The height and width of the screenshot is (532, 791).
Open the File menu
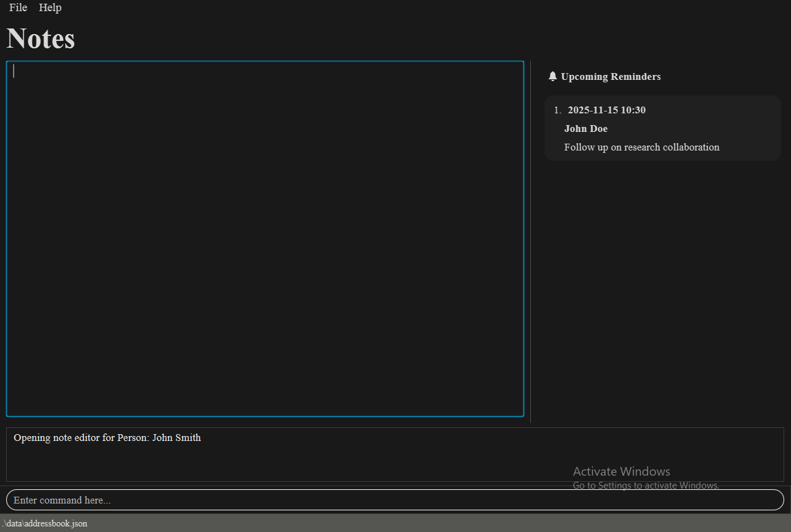click(18, 7)
